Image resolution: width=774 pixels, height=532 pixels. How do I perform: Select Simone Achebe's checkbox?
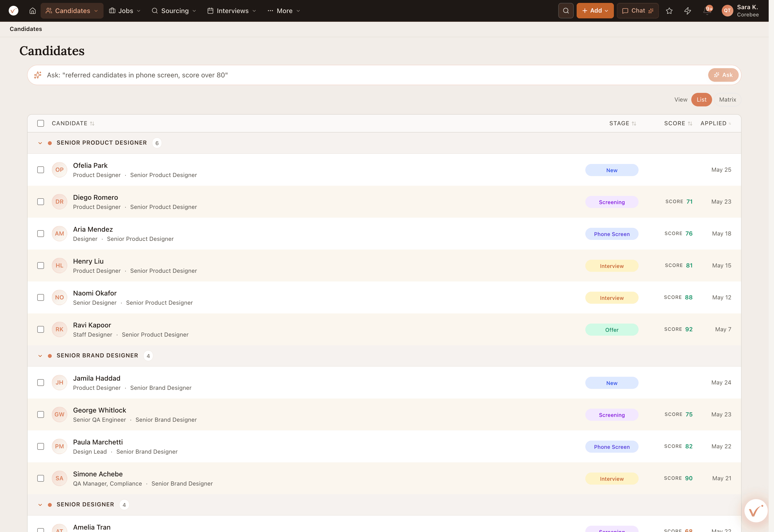pos(41,478)
